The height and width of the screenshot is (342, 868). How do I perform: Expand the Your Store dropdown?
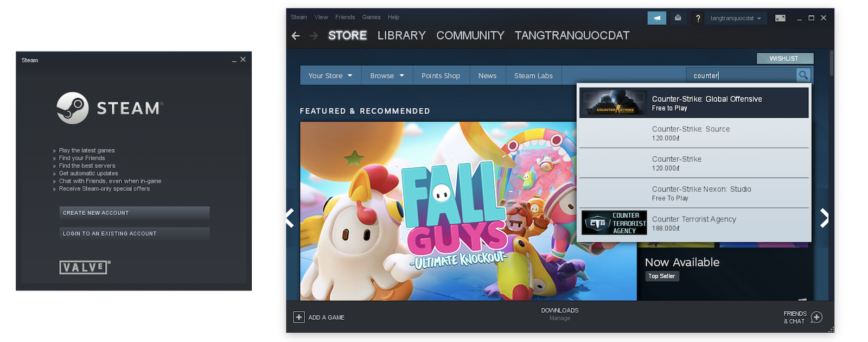[x=330, y=75]
